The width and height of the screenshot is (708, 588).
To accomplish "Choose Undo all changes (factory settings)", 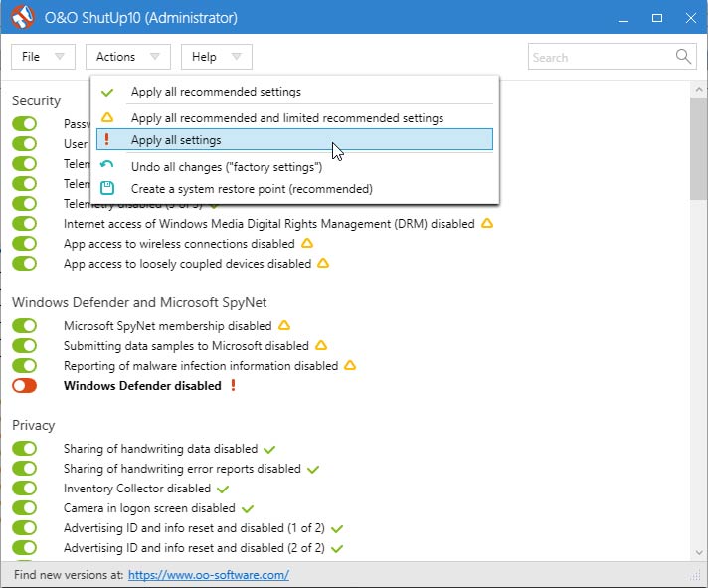I will tap(294, 167).
